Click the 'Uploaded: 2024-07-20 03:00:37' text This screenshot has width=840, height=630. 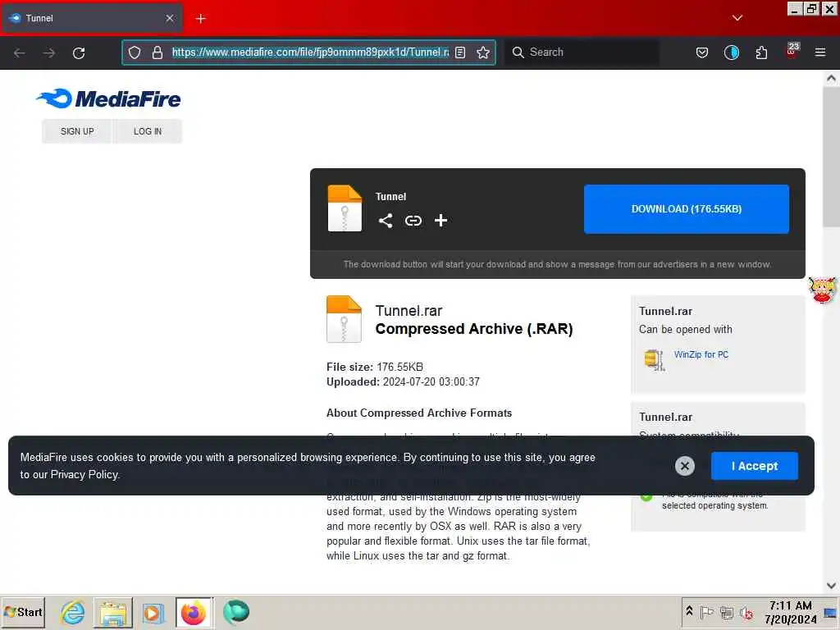click(403, 382)
